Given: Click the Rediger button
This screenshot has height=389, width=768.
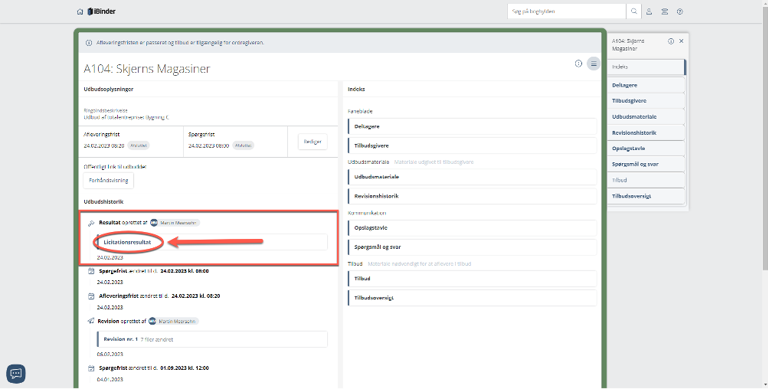Looking at the screenshot, I should point(312,142).
